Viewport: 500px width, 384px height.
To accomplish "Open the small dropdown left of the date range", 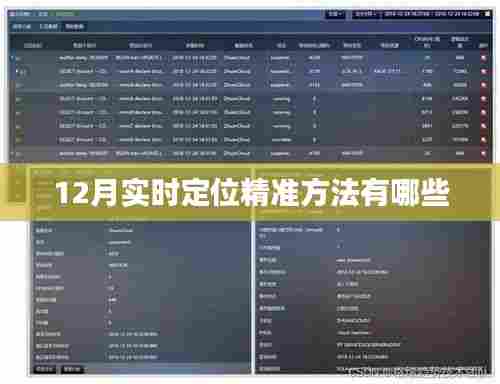I will (335, 14).
